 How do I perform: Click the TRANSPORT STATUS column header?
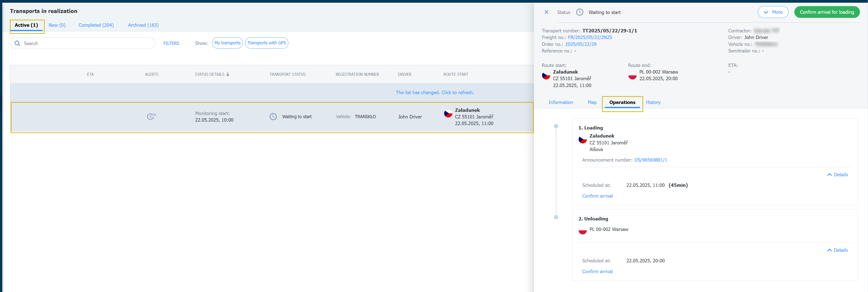coord(287,75)
